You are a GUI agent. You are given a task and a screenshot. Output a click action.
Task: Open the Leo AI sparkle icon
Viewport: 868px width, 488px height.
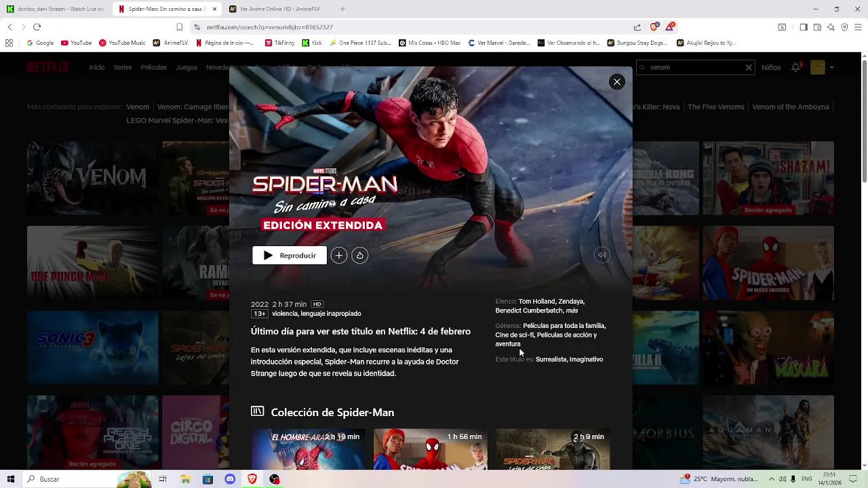(831, 27)
